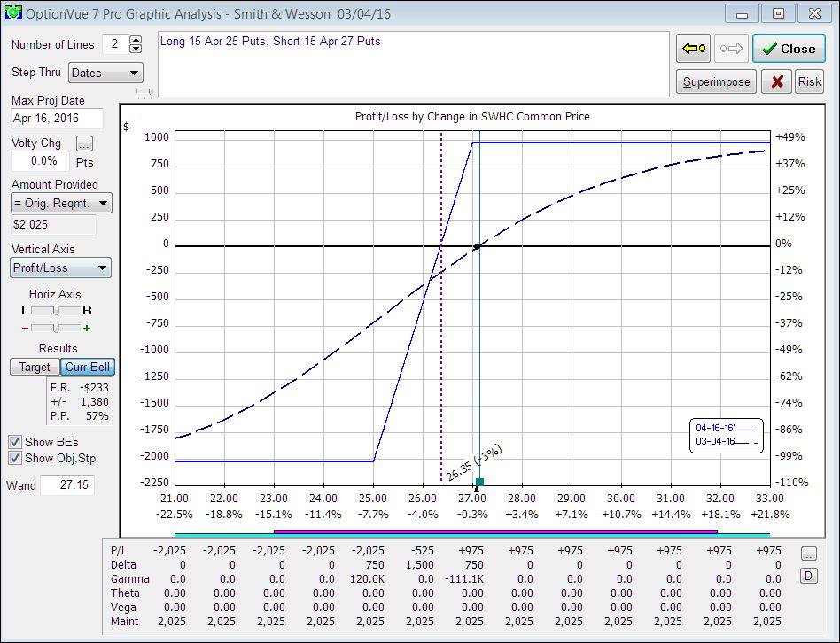Click the Number of Lines value field
Image resolution: width=840 pixels, height=643 pixels.
coord(115,44)
